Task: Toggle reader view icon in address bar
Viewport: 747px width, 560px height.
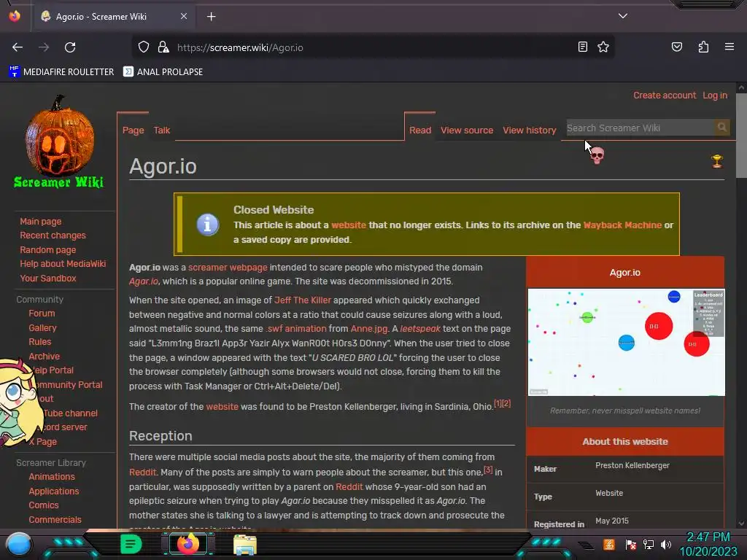Action: (x=582, y=47)
